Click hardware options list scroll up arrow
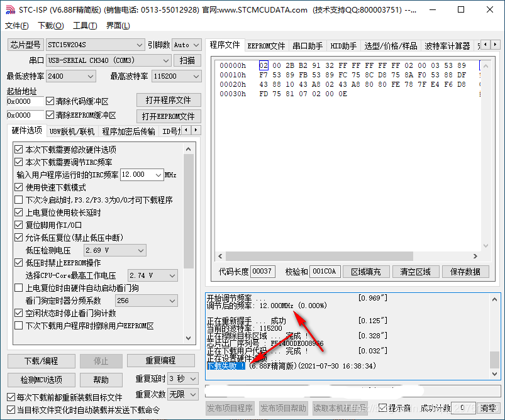 189,149
